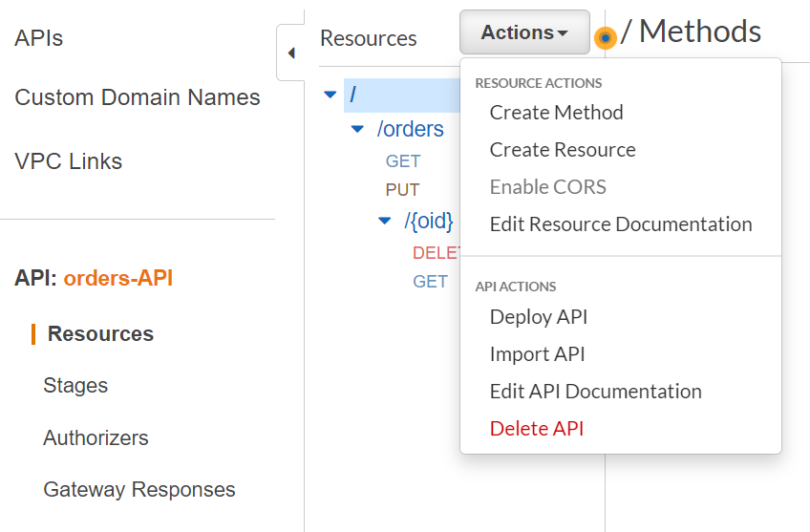Choose Create Resource from menu
Image resolution: width=810 pixels, height=532 pixels.
563,150
